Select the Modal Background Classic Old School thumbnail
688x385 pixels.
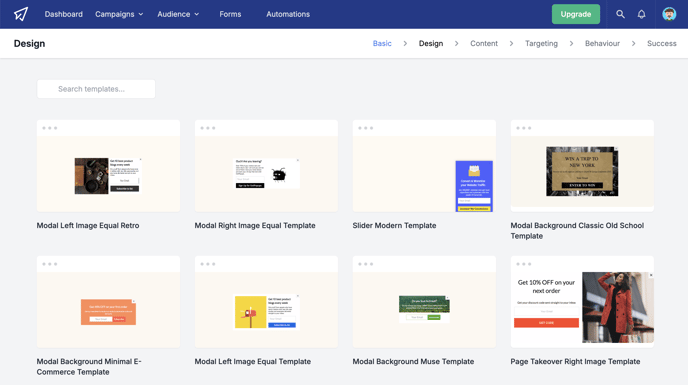coord(582,166)
